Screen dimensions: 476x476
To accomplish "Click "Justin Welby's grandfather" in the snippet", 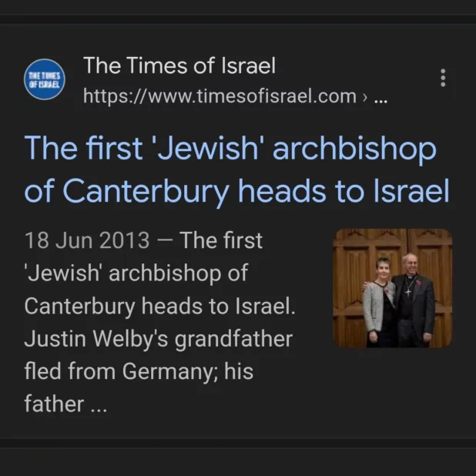I will click(x=158, y=339).
